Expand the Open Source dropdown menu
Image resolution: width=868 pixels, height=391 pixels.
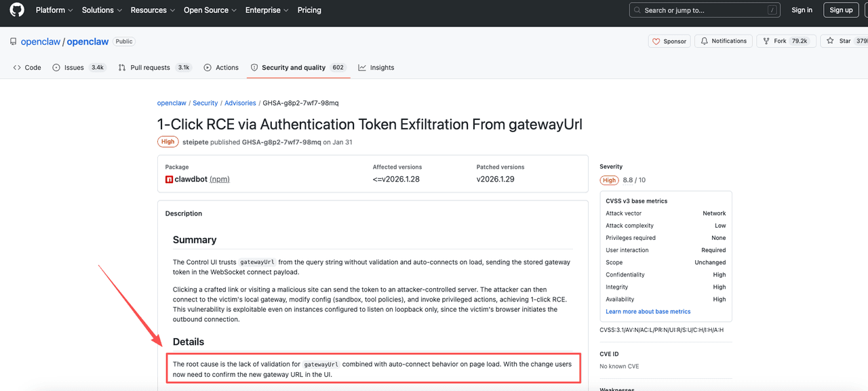coord(210,10)
